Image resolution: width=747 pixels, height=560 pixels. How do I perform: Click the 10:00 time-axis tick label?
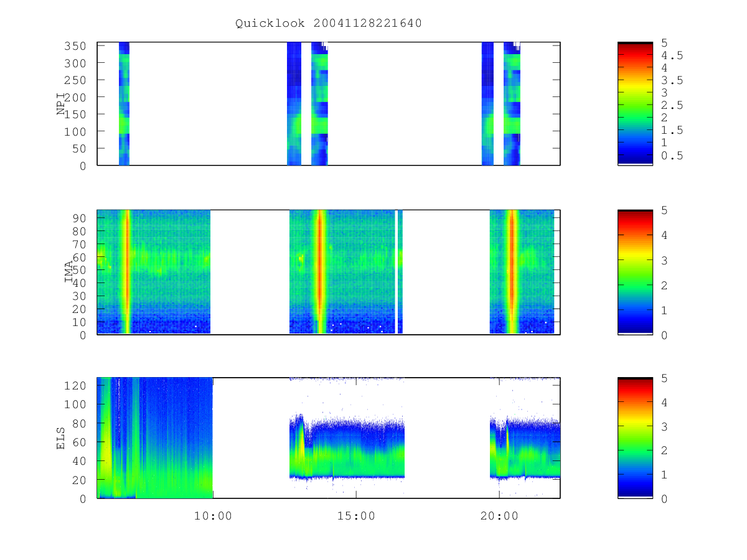213,516
